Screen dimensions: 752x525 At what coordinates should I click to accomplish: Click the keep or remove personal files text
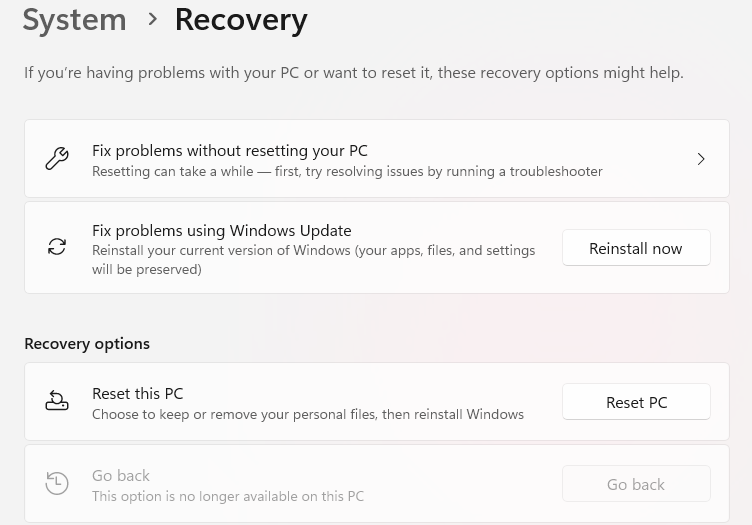(308, 414)
